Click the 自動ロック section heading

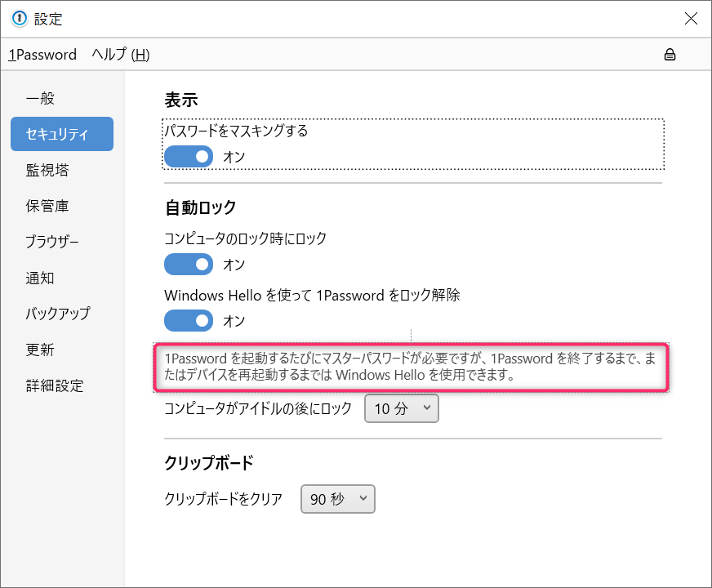pyautogui.click(x=200, y=207)
